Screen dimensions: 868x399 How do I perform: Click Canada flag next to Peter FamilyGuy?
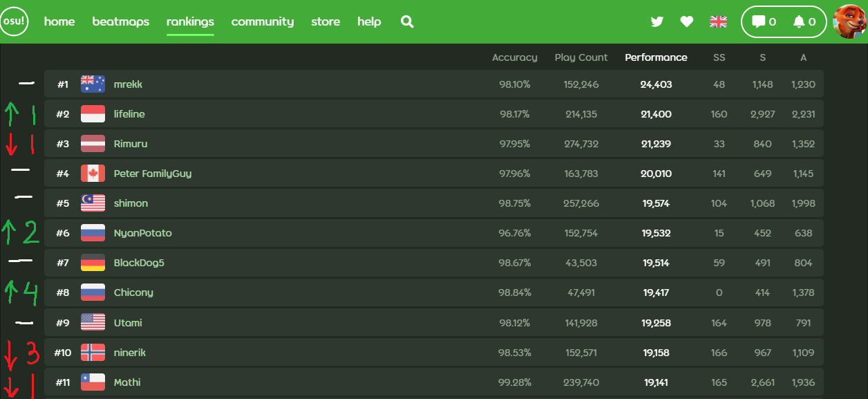(x=93, y=174)
